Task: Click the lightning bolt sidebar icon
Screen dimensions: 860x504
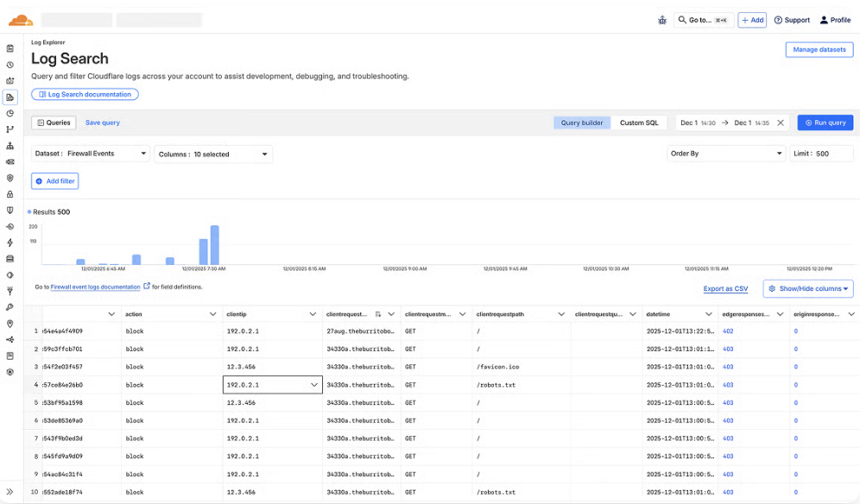Action: [x=9, y=243]
